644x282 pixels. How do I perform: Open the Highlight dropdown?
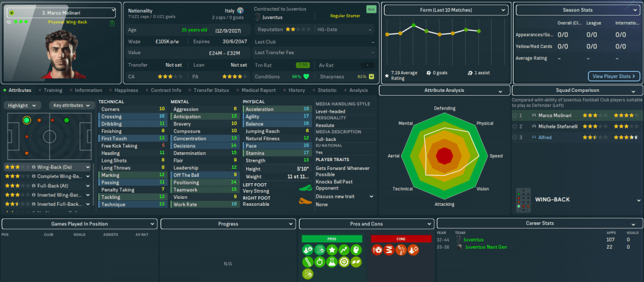point(24,105)
